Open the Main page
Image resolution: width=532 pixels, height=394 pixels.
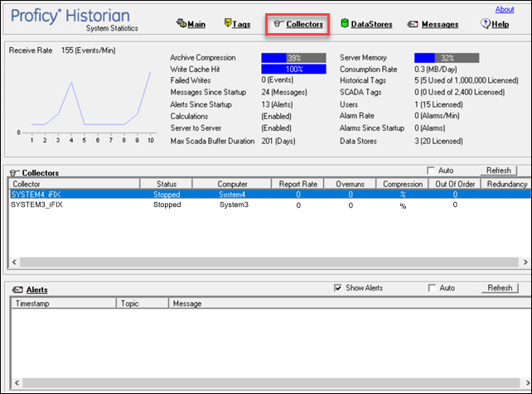click(196, 24)
